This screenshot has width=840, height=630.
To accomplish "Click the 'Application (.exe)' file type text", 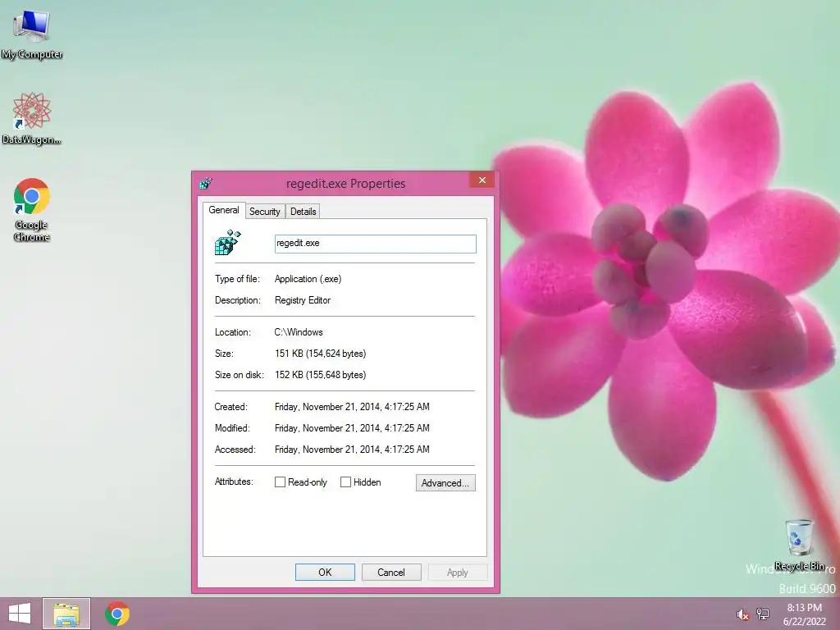I will coord(308,279).
